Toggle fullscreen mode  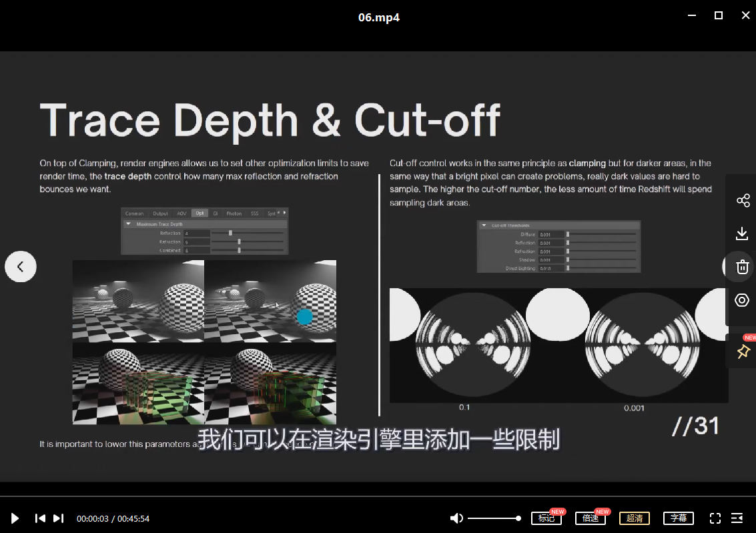(715, 518)
